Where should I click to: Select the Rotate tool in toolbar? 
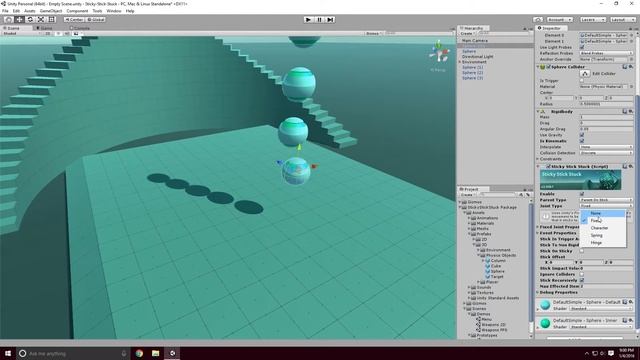pyautogui.click(x=30, y=20)
